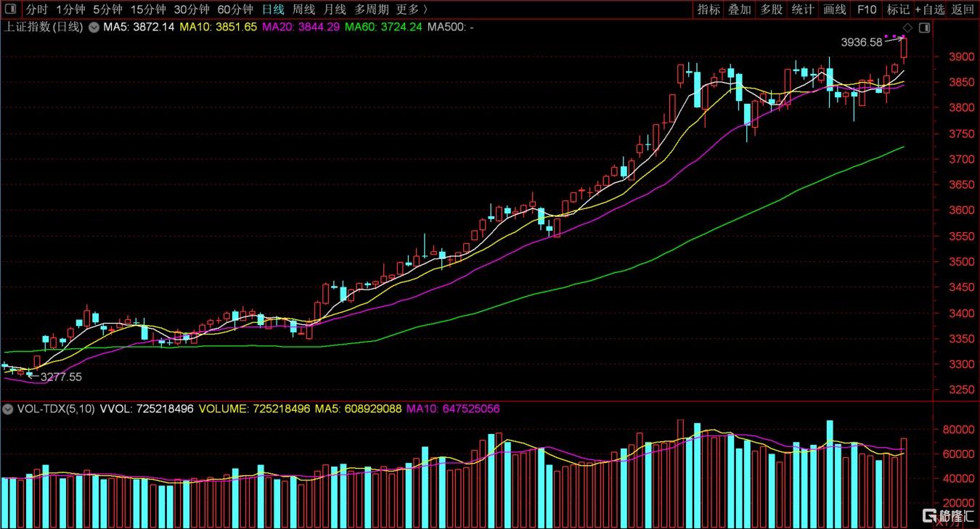980x529 pixels.
Task: Open the 多股 multi-stock view
Action: pyautogui.click(x=771, y=9)
